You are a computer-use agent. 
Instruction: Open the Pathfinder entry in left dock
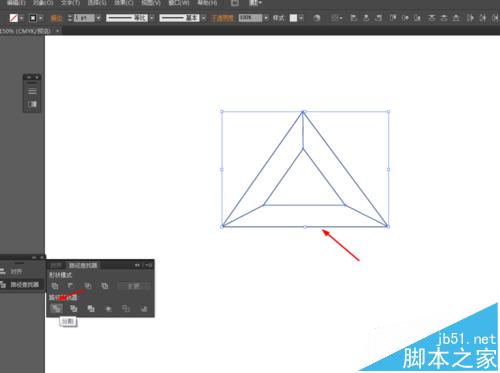(x=20, y=284)
